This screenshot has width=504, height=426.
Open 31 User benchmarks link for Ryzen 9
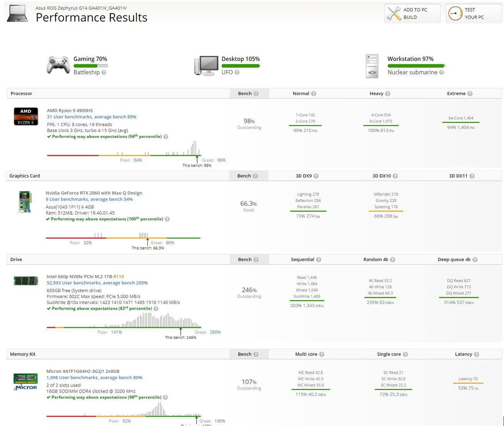pyautogui.click(x=92, y=117)
